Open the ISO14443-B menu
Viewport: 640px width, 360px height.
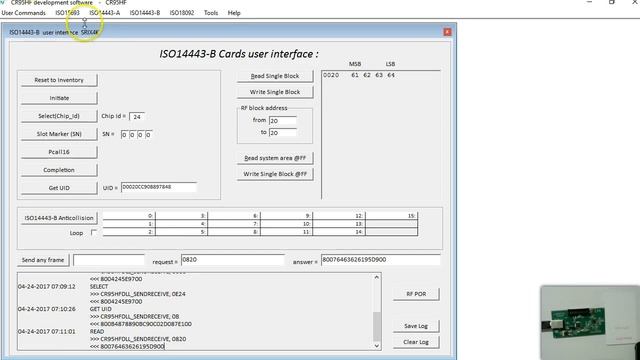click(x=144, y=13)
